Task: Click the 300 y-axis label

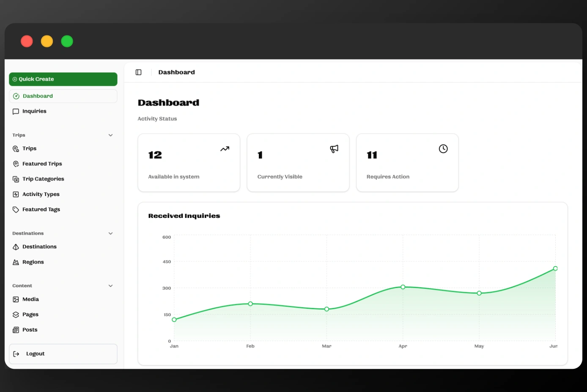Action: point(167,288)
